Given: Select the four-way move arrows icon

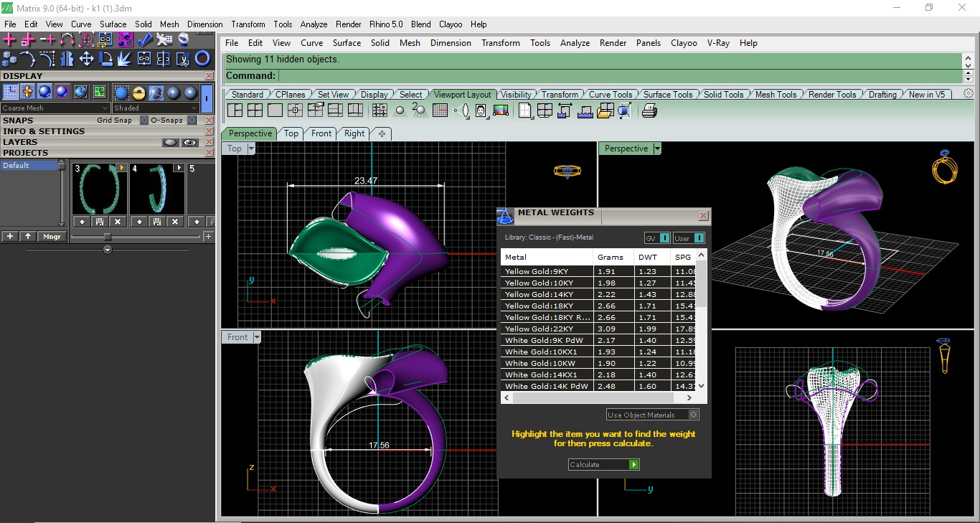Looking at the screenshot, I should click(x=86, y=58).
